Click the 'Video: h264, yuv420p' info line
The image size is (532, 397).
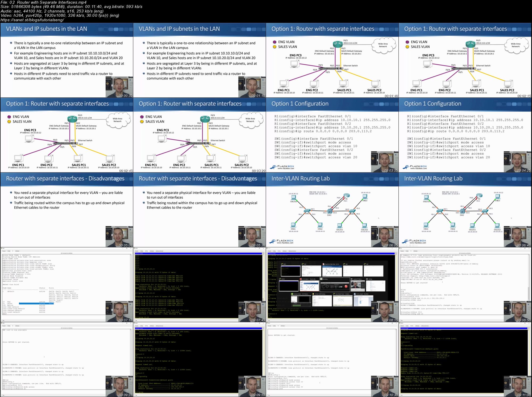pyautogui.click(x=60, y=15)
